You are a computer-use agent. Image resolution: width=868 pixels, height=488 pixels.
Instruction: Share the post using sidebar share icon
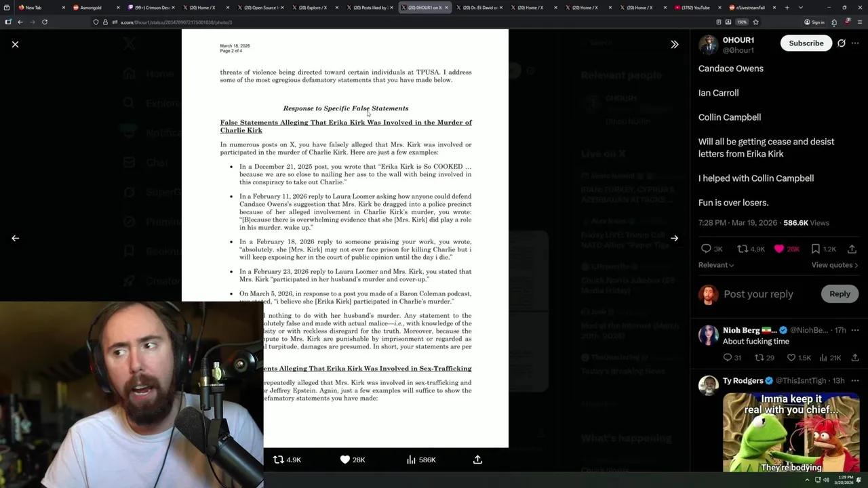pyautogui.click(x=852, y=249)
